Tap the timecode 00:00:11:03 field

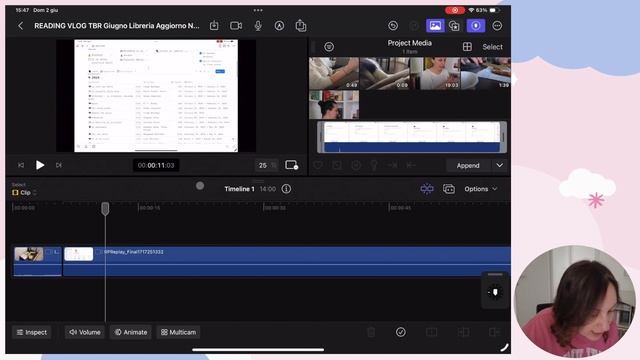click(x=156, y=165)
